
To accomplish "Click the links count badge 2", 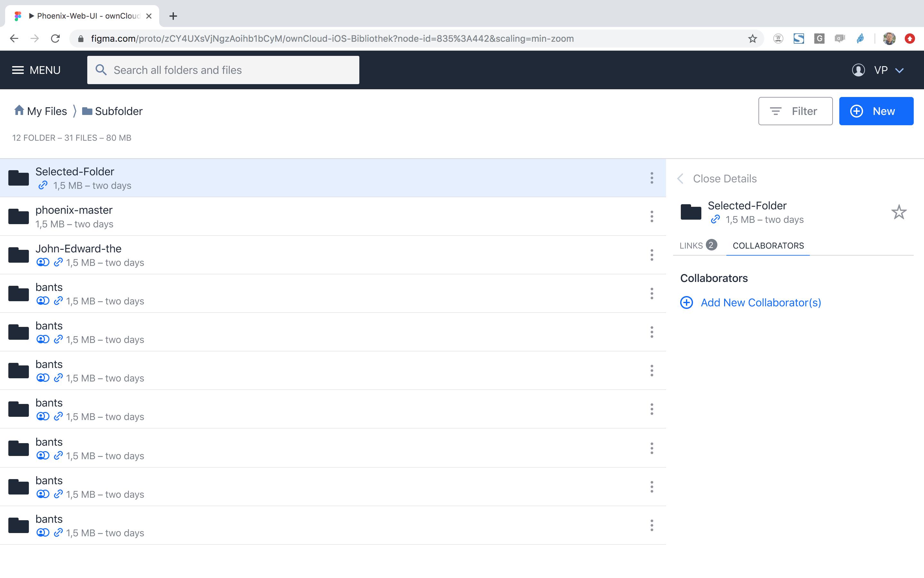I will click(711, 245).
